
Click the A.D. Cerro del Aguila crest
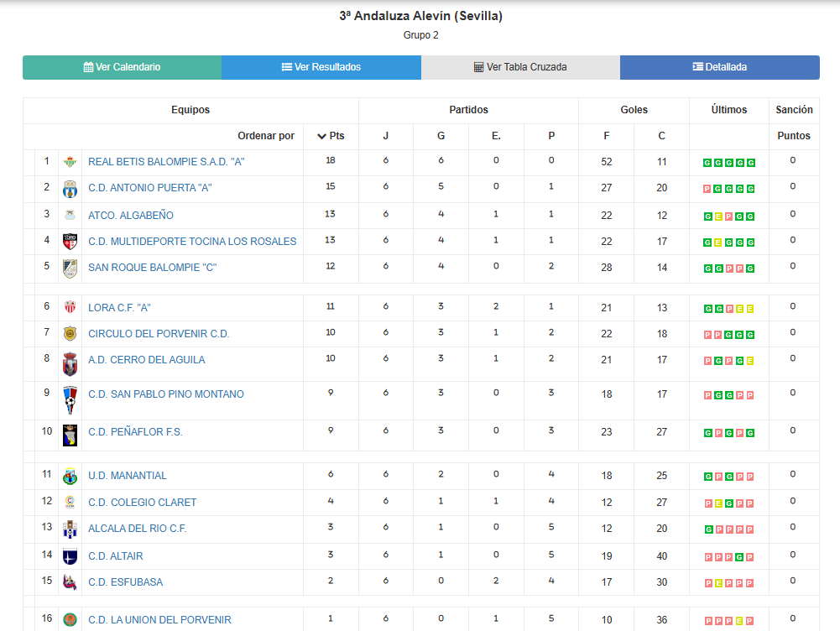coord(70,364)
